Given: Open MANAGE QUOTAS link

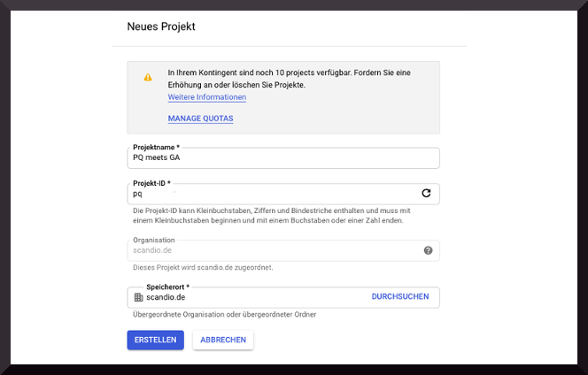Looking at the screenshot, I should [201, 119].
